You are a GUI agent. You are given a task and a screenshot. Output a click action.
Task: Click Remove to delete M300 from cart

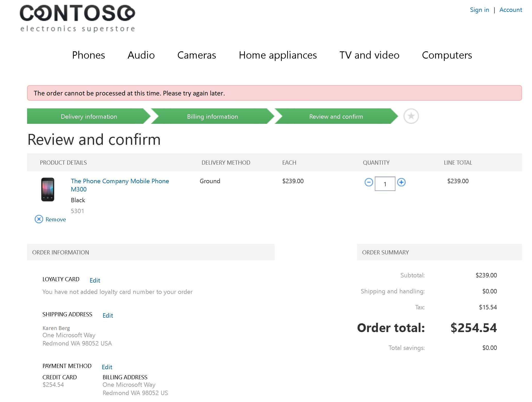(x=50, y=219)
